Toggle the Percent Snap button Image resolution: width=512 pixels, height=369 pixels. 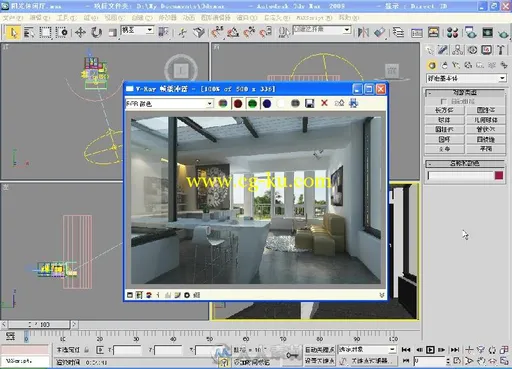tap(249, 32)
